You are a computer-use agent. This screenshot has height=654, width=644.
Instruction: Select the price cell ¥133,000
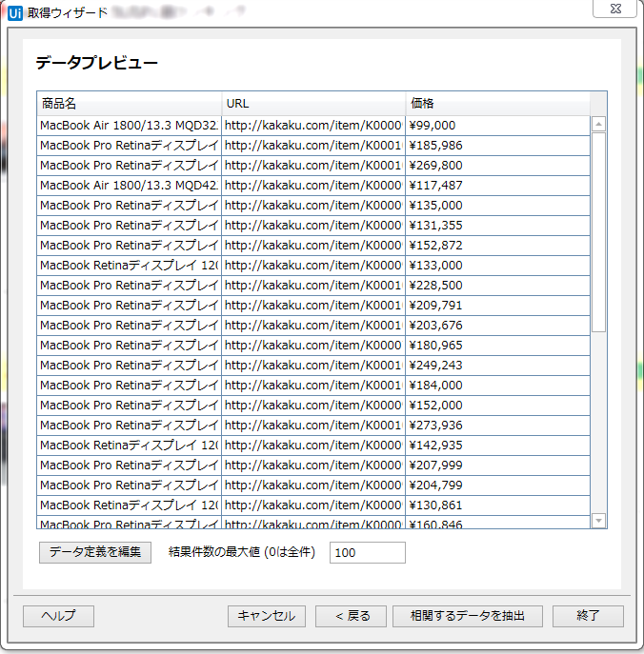[x=498, y=266]
